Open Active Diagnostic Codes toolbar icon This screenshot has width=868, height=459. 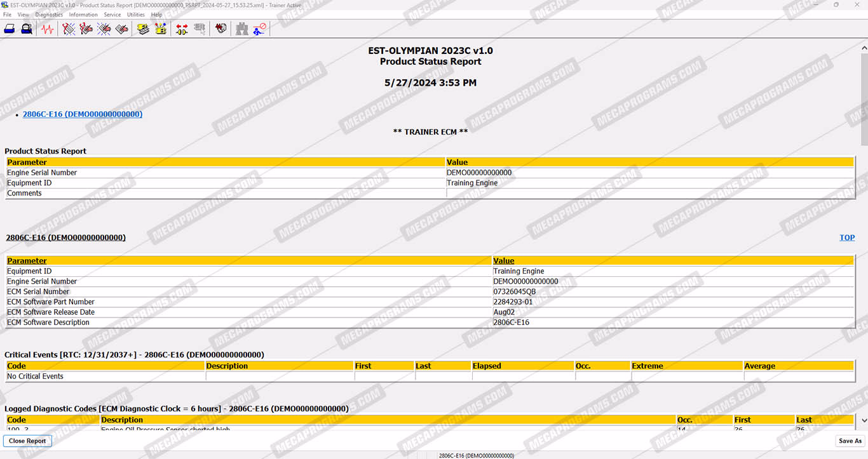69,29
